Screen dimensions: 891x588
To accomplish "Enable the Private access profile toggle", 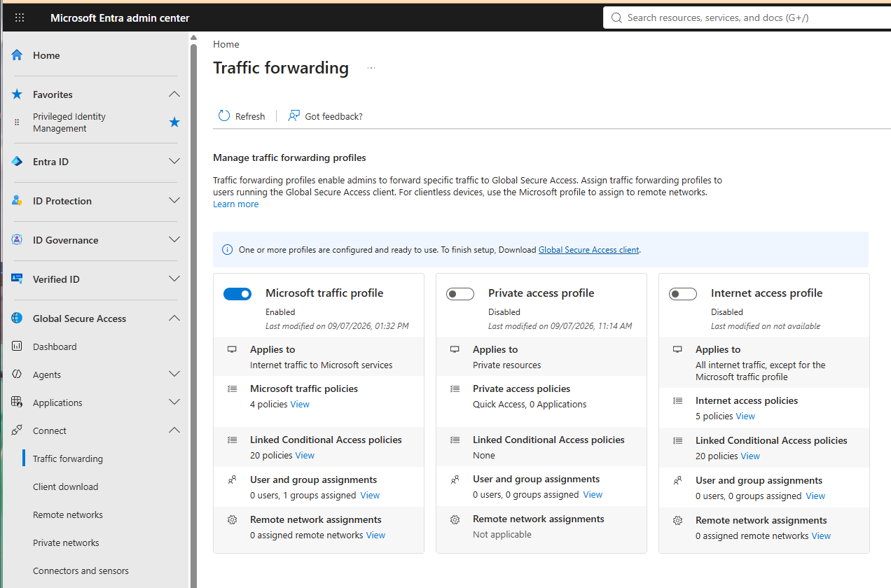I will [x=460, y=294].
